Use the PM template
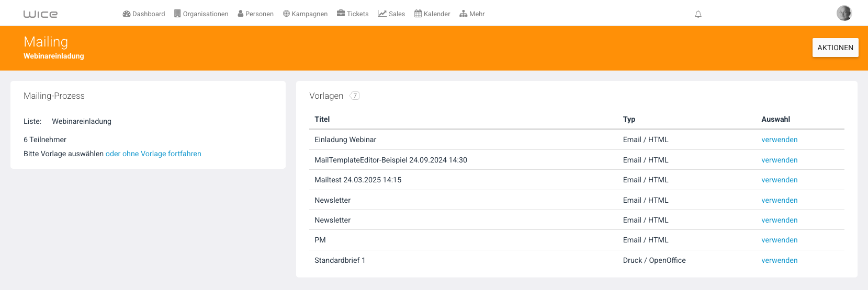 coord(779,240)
